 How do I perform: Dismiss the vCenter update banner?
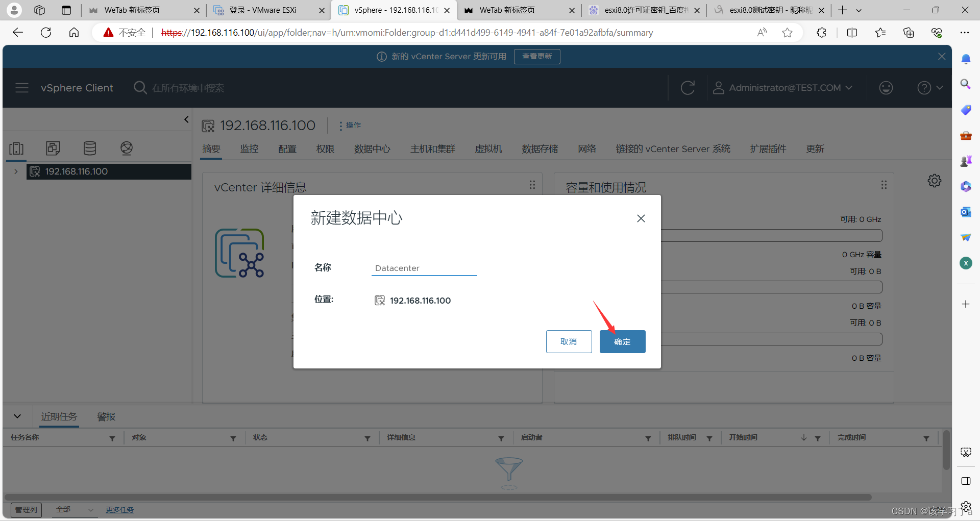(942, 56)
